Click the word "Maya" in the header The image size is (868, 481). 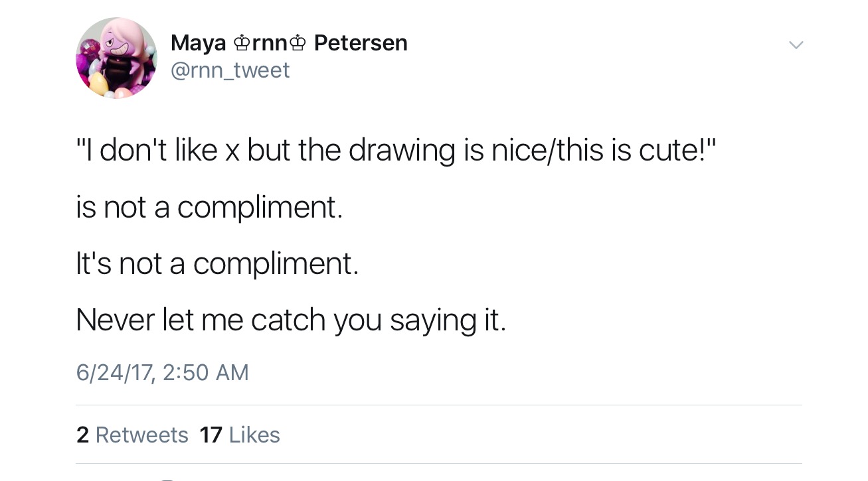pos(199,43)
